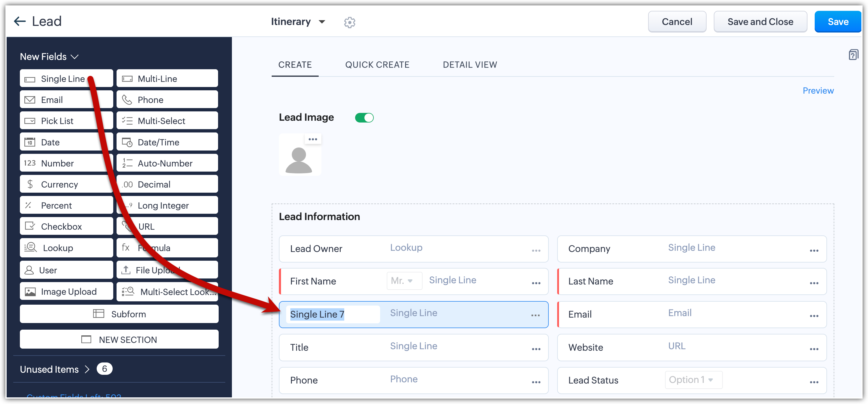The image size is (868, 404).
Task: Click the help document icon at top right
Action: tap(853, 54)
